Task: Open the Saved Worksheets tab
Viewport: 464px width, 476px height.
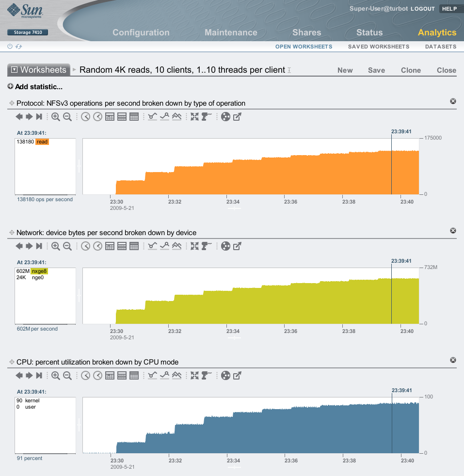Action: (379, 47)
